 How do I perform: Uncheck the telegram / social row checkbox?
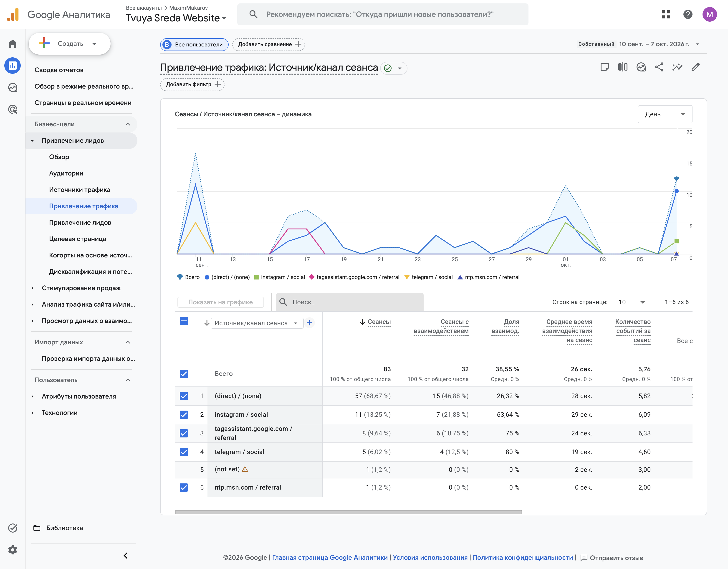(x=184, y=452)
